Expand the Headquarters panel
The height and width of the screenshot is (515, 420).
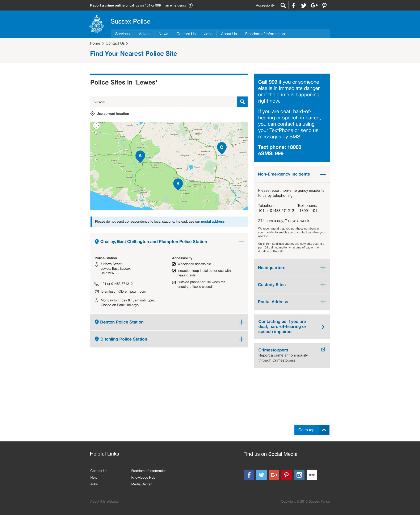[x=323, y=268]
